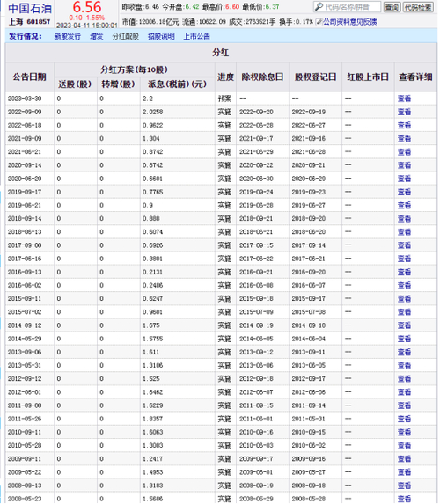Click 查看 in the 2018-06-13 row
The height and width of the screenshot is (504, 440).
pos(404,231)
